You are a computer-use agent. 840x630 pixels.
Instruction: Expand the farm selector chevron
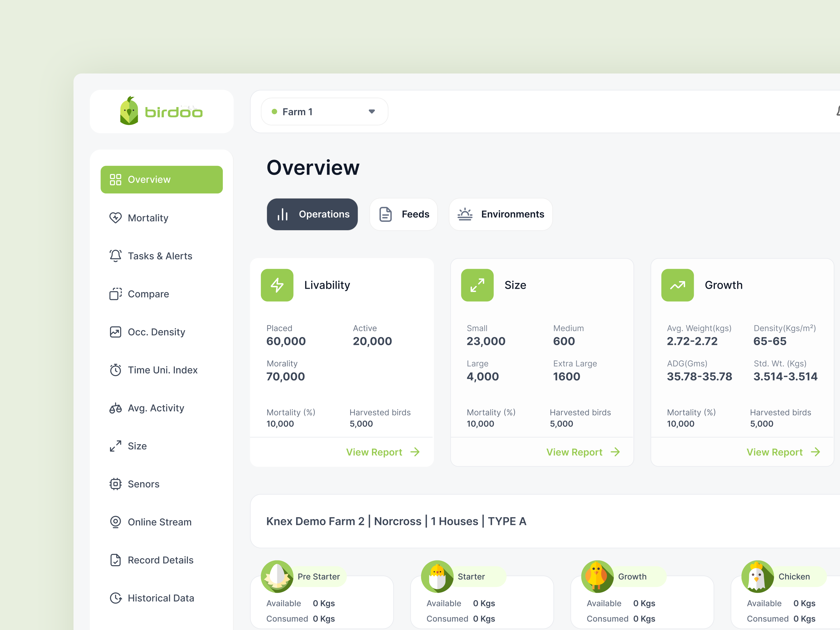click(x=371, y=111)
